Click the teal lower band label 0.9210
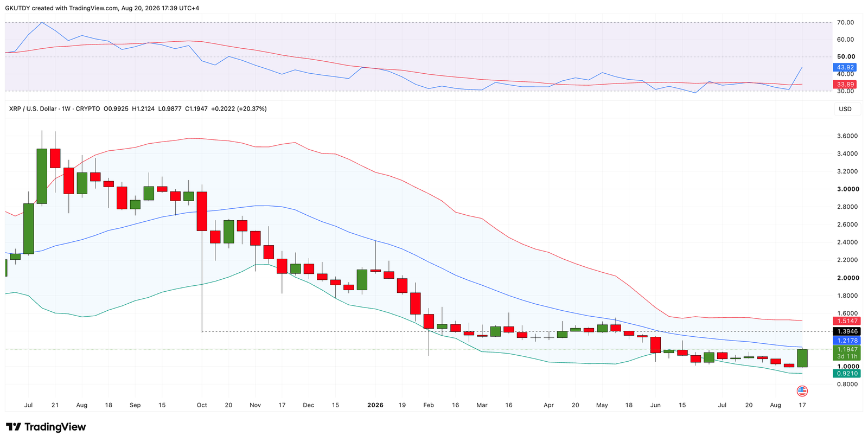The width and height of the screenshot is (868, 442). tap(847, 374)
